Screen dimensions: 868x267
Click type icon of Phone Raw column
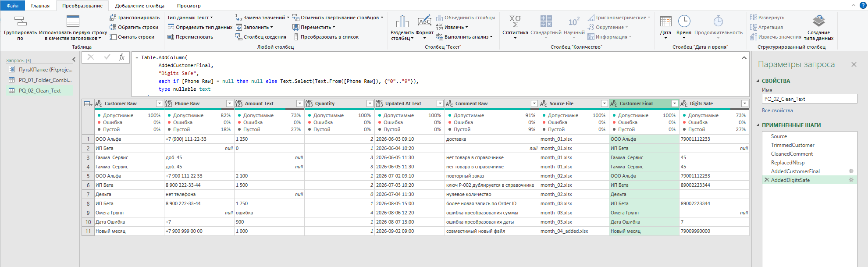tap(169, 103)
